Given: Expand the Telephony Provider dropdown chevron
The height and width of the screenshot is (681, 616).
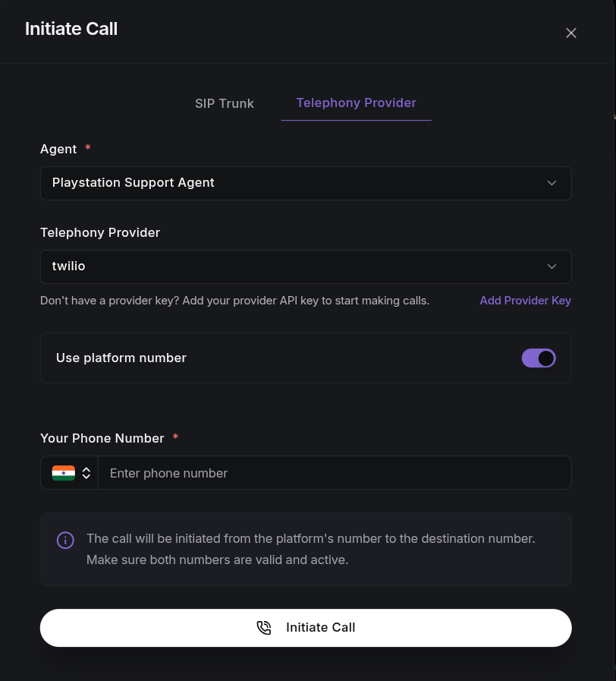Looking at the screenshot, I should (x=552, y=266).
